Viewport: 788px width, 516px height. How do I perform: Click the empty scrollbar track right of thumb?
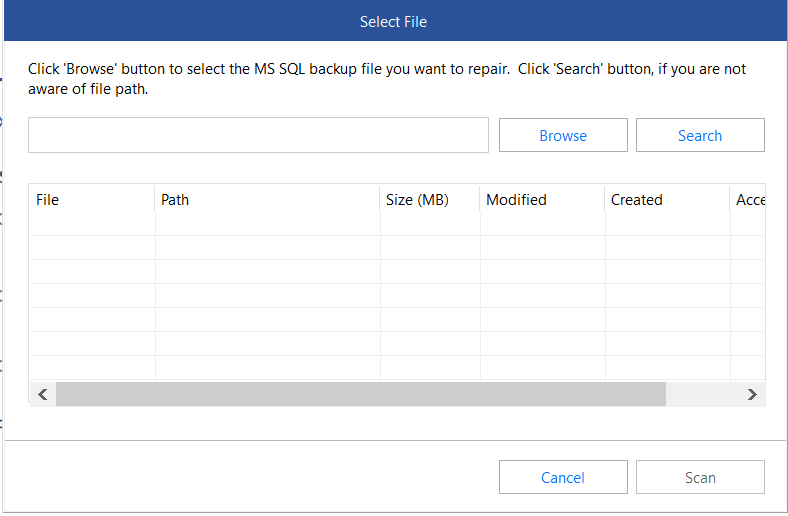[x=703, y=394]
